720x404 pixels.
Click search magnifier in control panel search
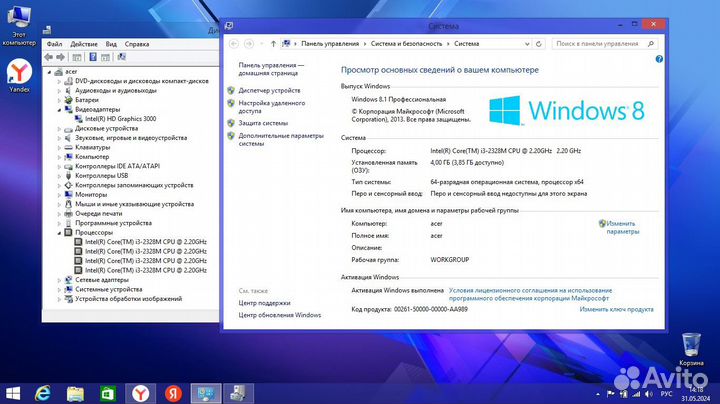click(x=651, y=44)
